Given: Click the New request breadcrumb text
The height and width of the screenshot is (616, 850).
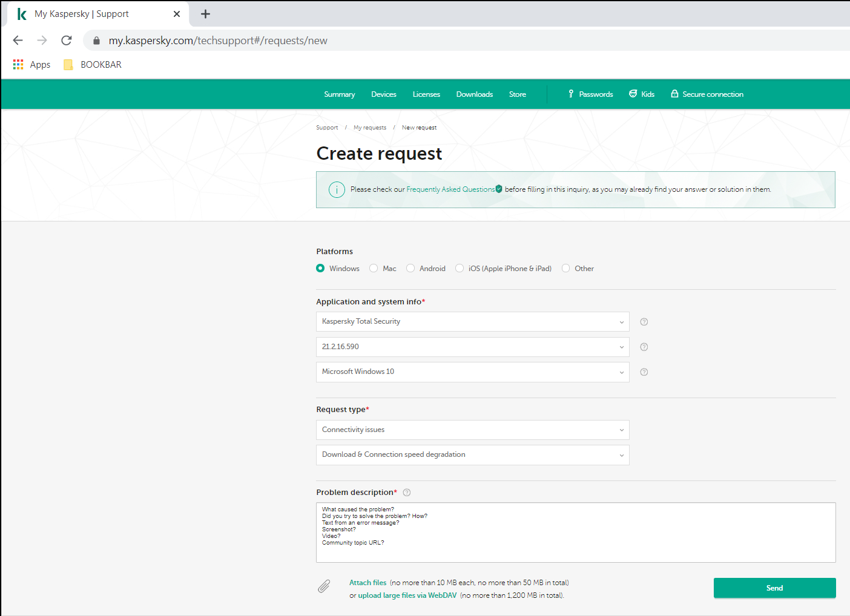Looking at the screenshot, I should tap(419, 128).
